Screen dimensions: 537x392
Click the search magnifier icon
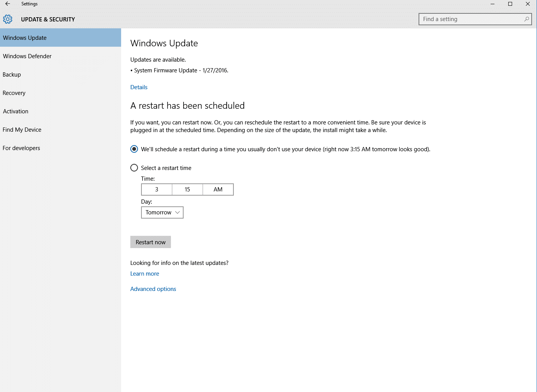coord(526,19)
